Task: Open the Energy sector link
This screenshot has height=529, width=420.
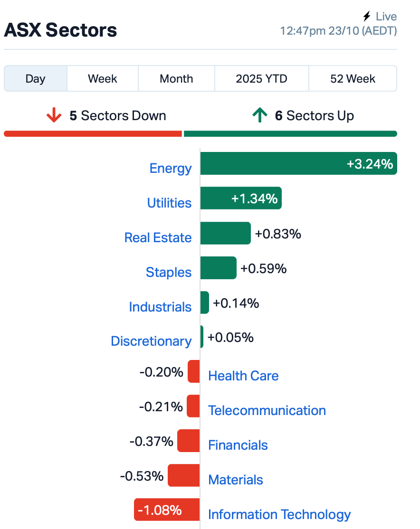Action: pos(171,168)
